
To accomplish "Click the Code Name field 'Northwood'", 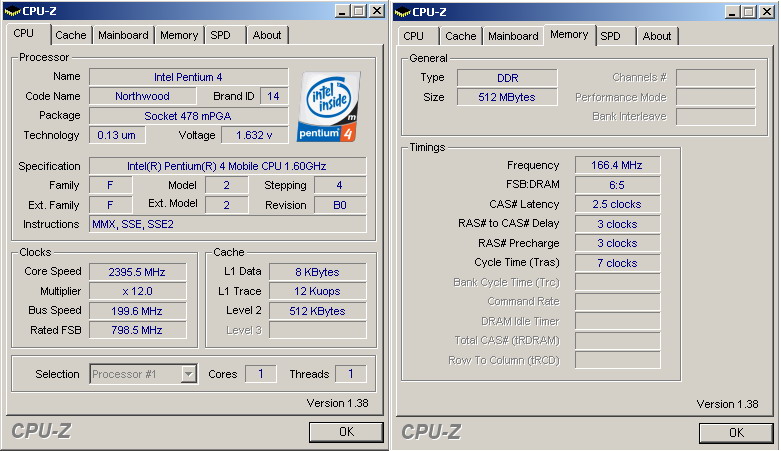I will click(x=142, y=96).
